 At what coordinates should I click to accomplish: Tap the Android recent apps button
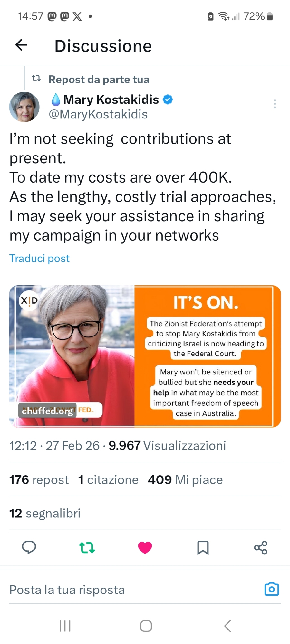pos(65,626)
